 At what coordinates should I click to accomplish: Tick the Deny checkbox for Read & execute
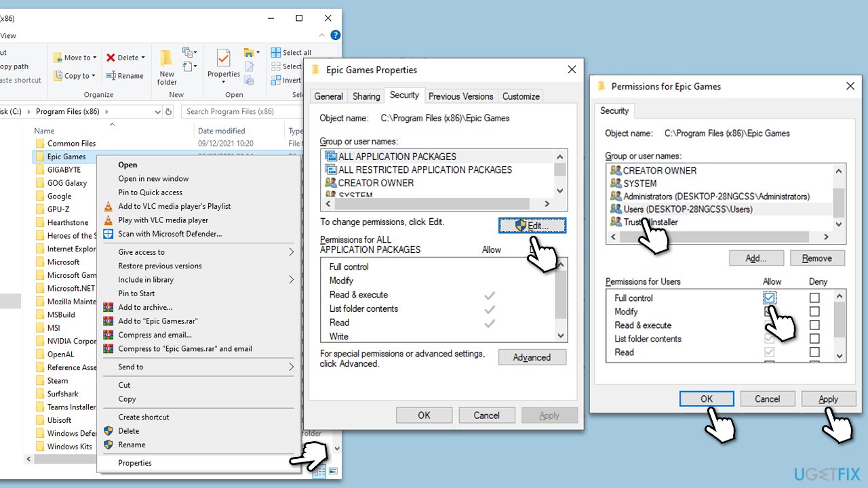click(814, 325)
